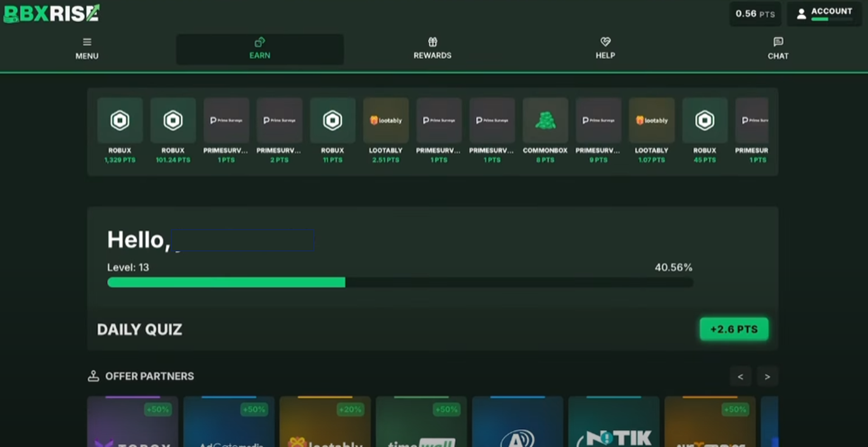Click the Level: 13 label
This screenshot has height=447, width=868.
pos(128,267)
